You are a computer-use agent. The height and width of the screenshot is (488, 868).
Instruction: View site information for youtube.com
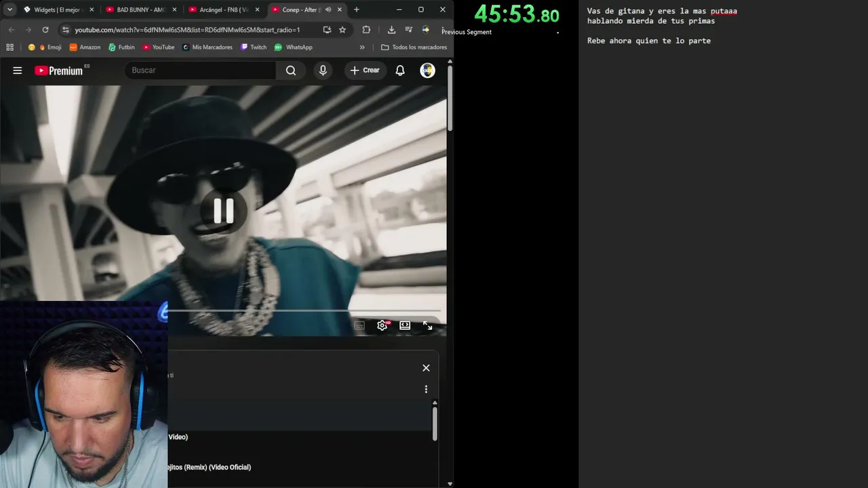coord(65,30)
